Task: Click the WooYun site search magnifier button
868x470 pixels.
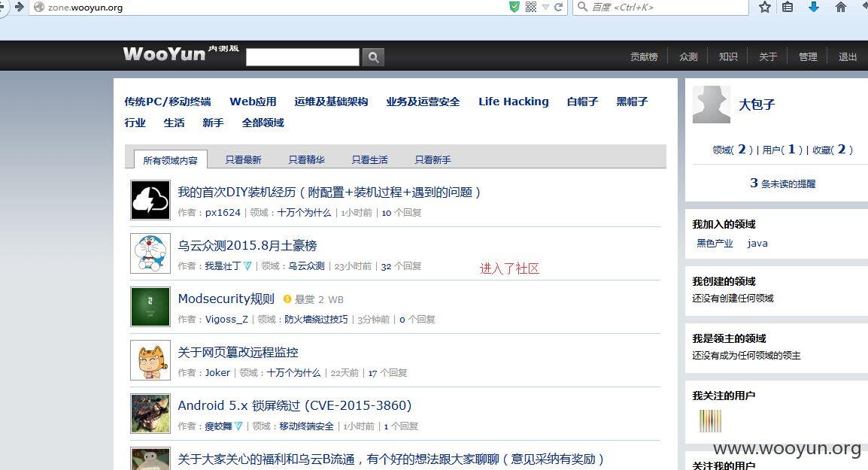Action: click(373, 57)
